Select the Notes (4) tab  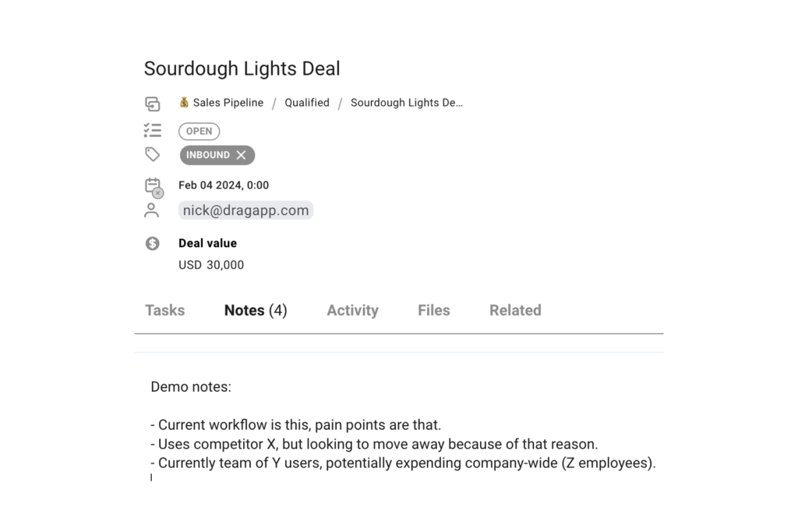pos(256,310)
